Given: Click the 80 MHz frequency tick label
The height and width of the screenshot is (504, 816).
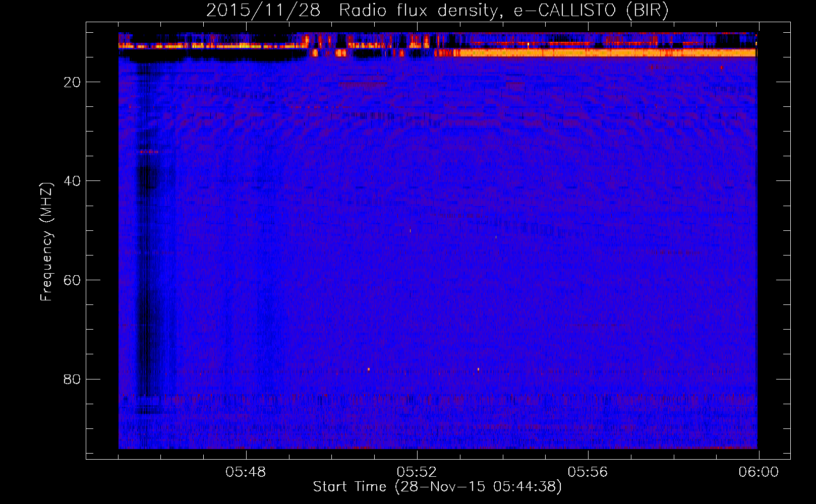Looking at the screenshot, I should pyautogui.click(x=72, y=379).
